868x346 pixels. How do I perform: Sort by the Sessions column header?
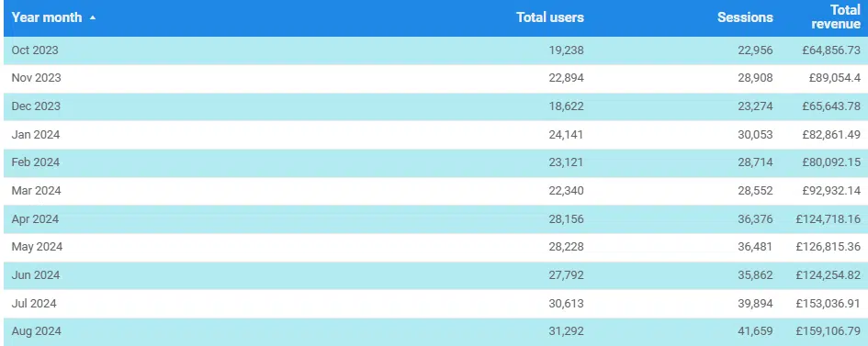click(745, 17)
